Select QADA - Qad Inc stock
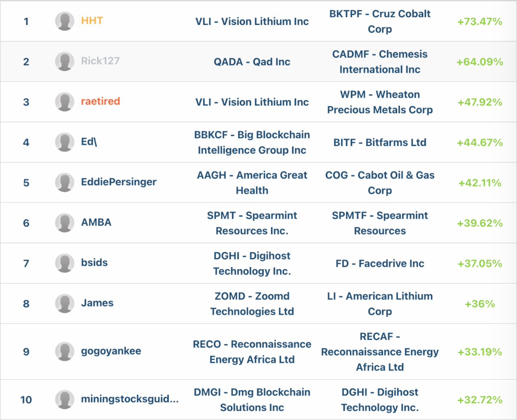 (x=252, y=62)
